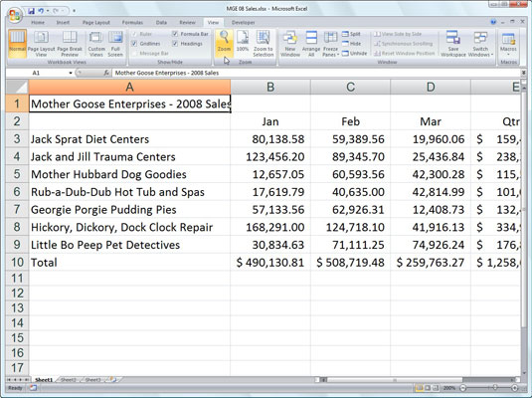Open Name Box dropdown arrow
Screen dimensions: 532x398
click(x=71, y=73)
